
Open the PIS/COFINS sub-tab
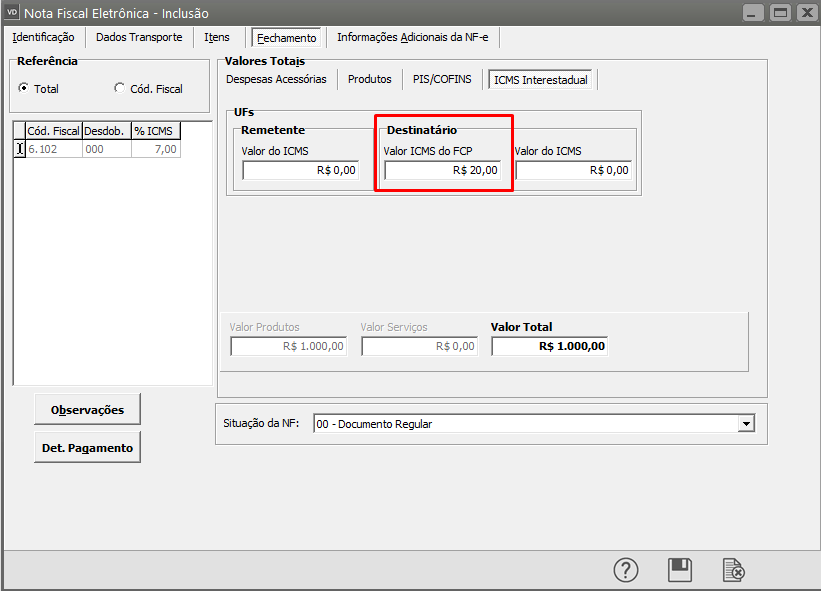442,79
